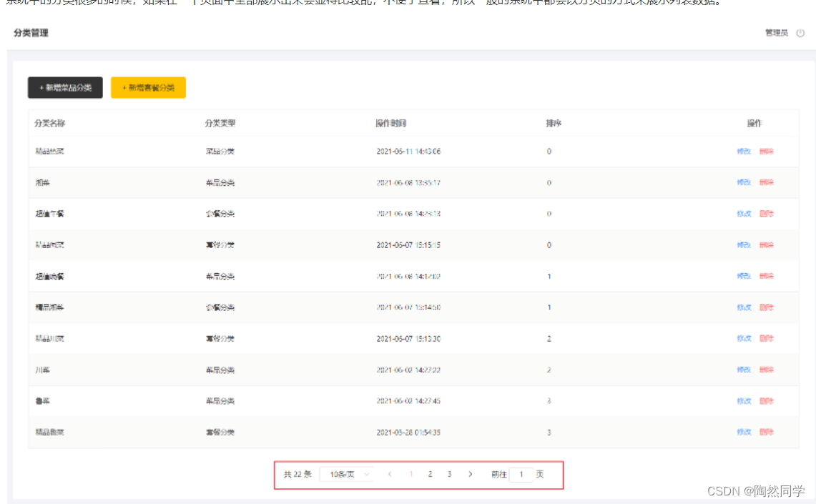Click 删除 in the 2021-06-02 14:27:22 row

(x=767, y=370)
